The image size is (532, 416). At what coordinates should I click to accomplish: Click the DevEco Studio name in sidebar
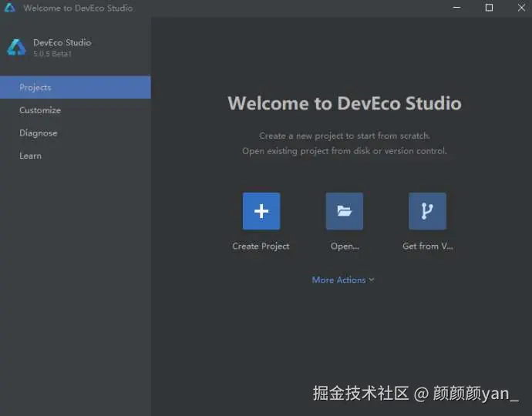coord(62,42)
